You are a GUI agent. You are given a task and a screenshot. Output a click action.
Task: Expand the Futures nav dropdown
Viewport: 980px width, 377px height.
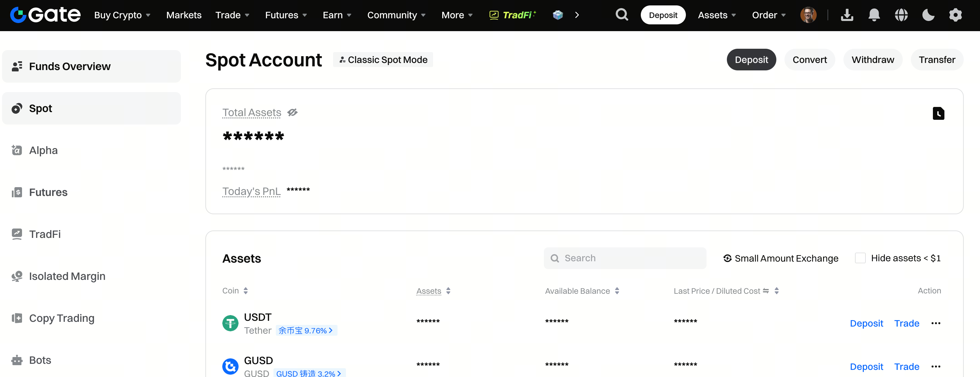click(286, 15)
